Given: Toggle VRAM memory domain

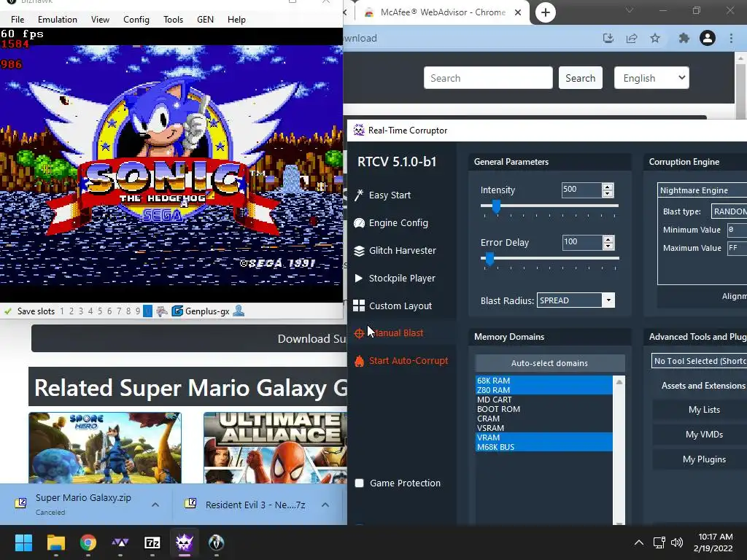Looking at the screenshot, I should [x=543, y=437].
